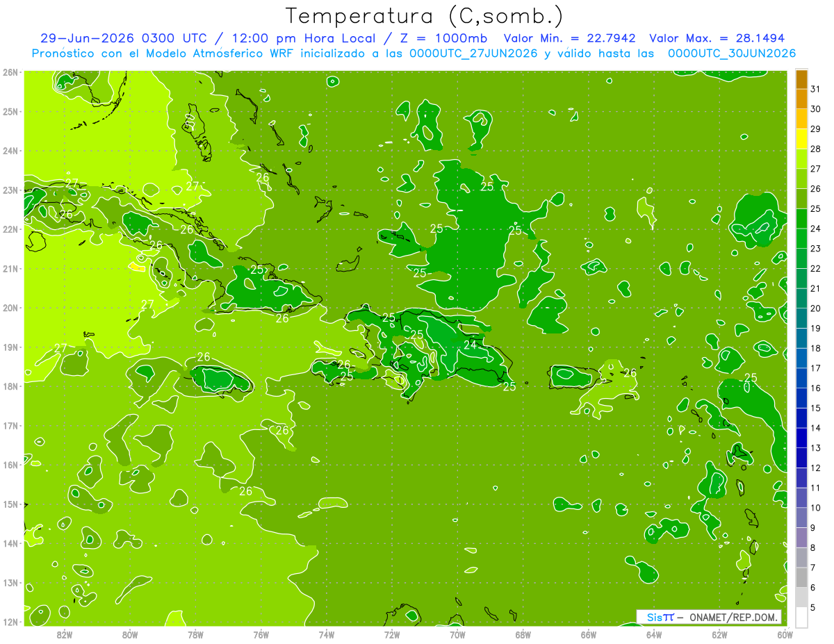This screenshot has width=834, height=644.
Task: Click the teal legend band between 19 and 20
Action: point(801,318)
